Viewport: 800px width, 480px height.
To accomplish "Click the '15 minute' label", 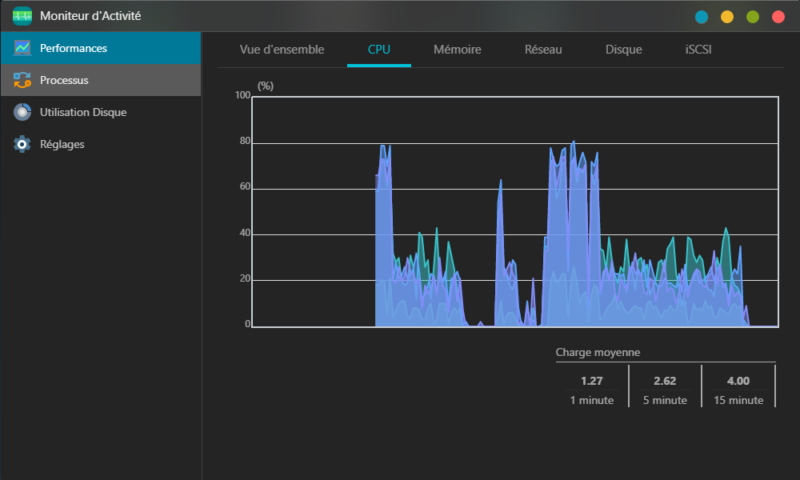I will pyautogui.click(x=738, y=400).
